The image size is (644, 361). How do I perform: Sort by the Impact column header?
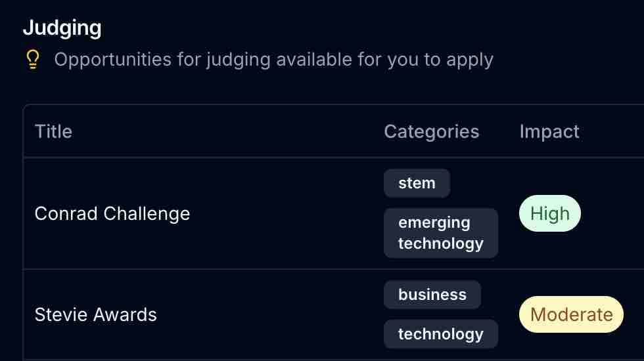[549, 132]
